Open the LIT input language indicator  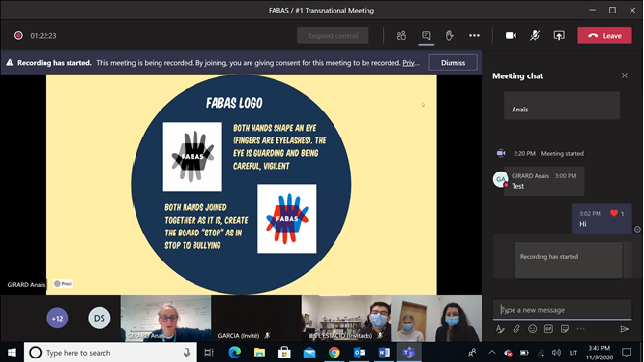[x=573, y=352]
